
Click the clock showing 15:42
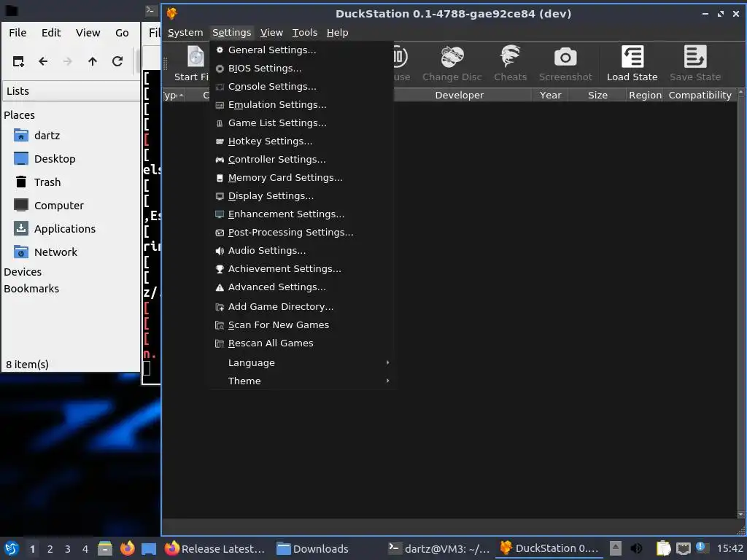click(x=729, y=548)
